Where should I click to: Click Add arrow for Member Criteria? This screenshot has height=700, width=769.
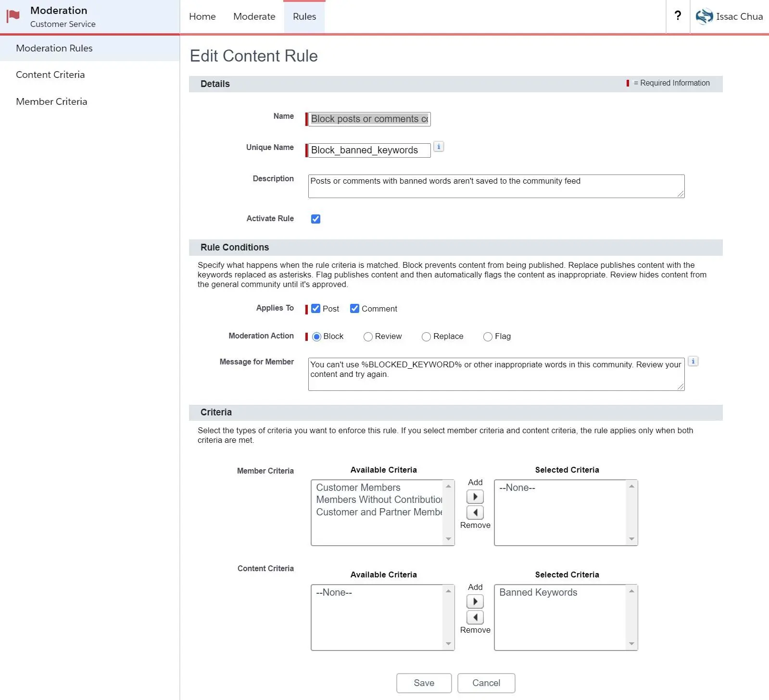(x=475, y=497)
